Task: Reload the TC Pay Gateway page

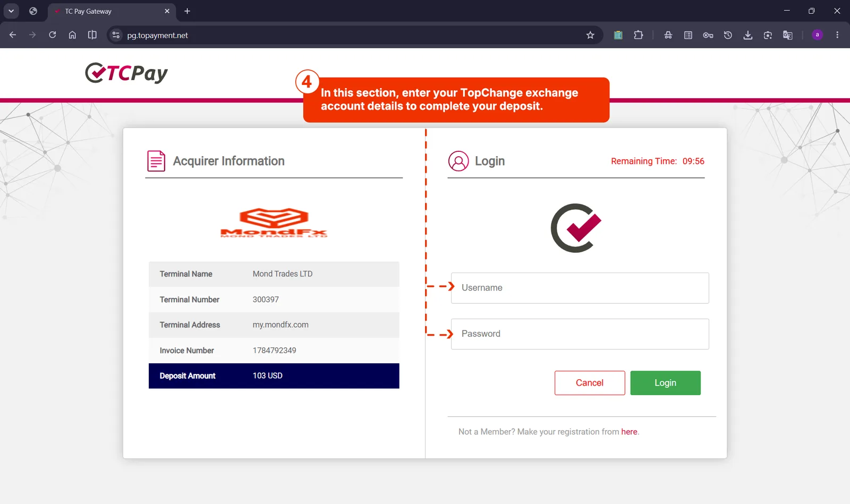Action: click(x=52, y=35)
